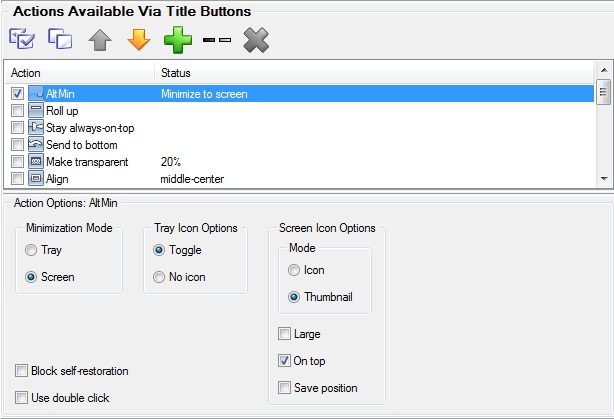Choose No icon tray option
Viewport: 614px width, 419px height.
point(159,277)
